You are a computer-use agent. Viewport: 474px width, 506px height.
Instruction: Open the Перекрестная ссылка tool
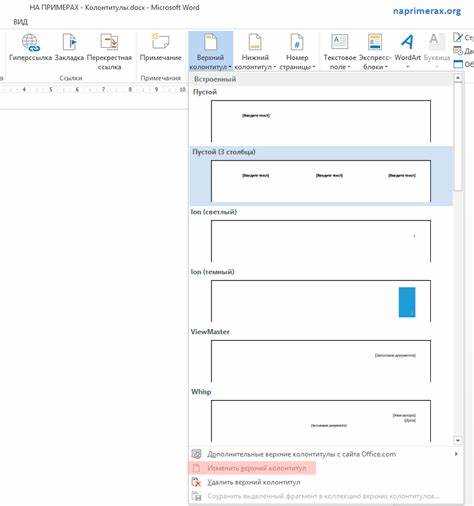[x=109, y=52]
